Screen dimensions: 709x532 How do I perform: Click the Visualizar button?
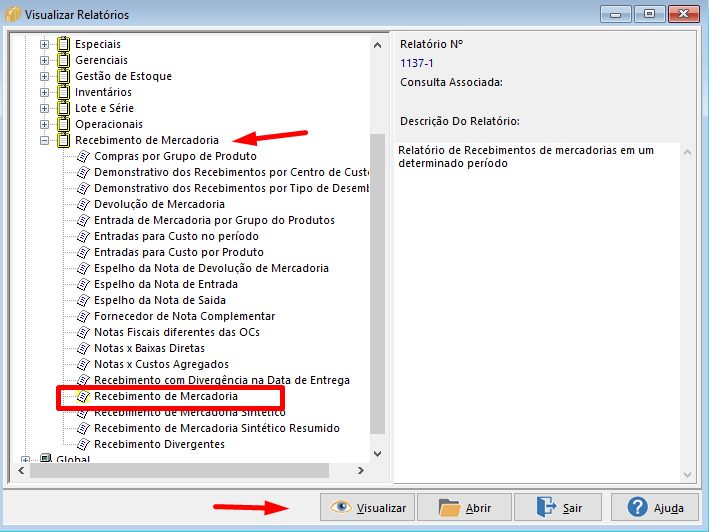coord(367,507)
